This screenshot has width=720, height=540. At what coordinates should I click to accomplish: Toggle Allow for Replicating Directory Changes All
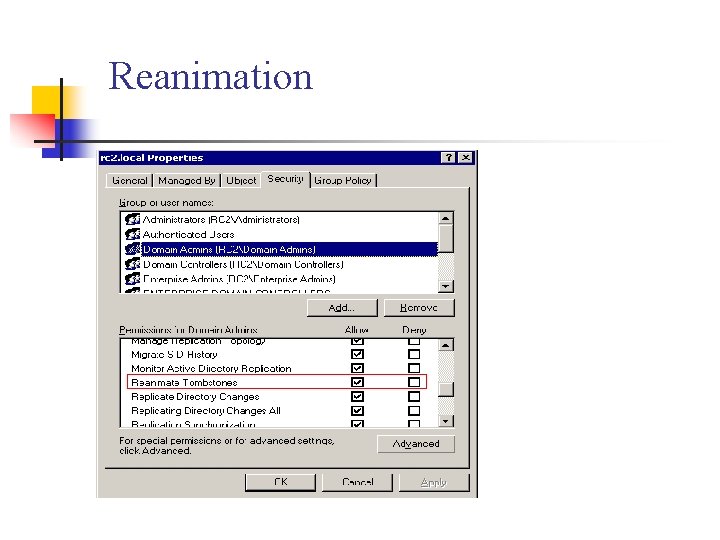click(357, 411)
